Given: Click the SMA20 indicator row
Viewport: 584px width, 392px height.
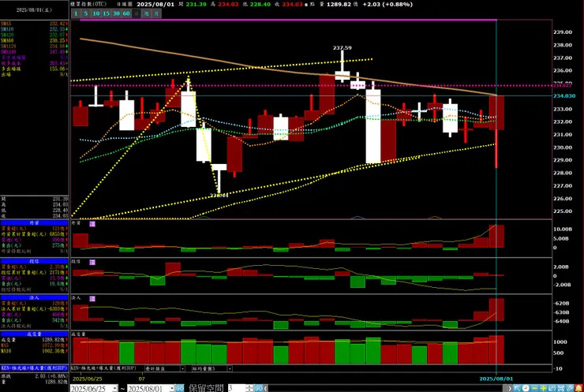Looking at the screenshot, I should (34, 35).
